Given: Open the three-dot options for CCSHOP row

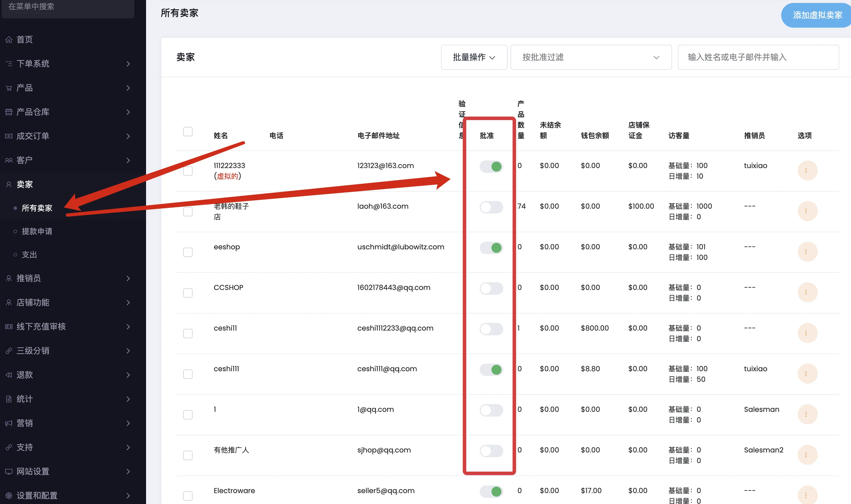Looking at the screenshot, I should click(x=807, y=292).
